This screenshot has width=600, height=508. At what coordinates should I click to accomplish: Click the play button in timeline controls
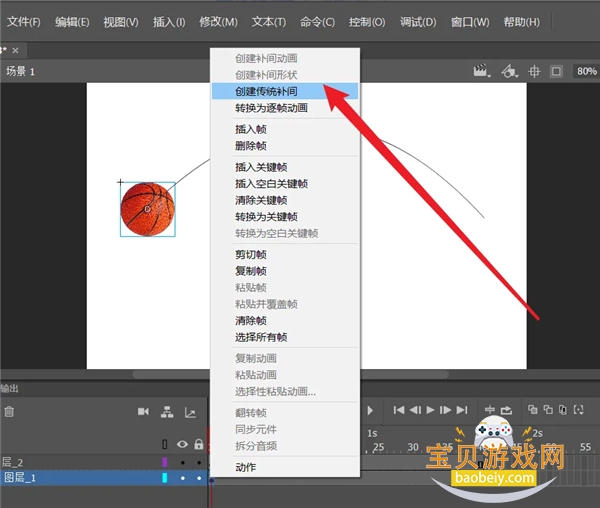[430, 410]
